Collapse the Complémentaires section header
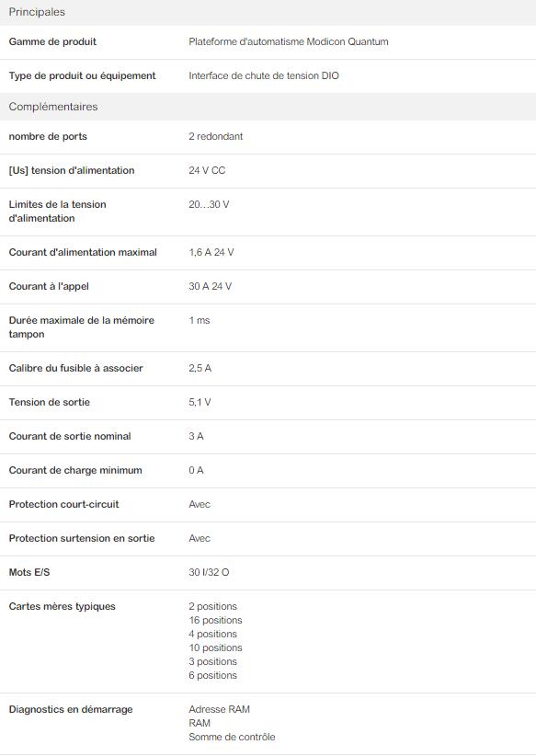536x756 pixels. [268, 107]
